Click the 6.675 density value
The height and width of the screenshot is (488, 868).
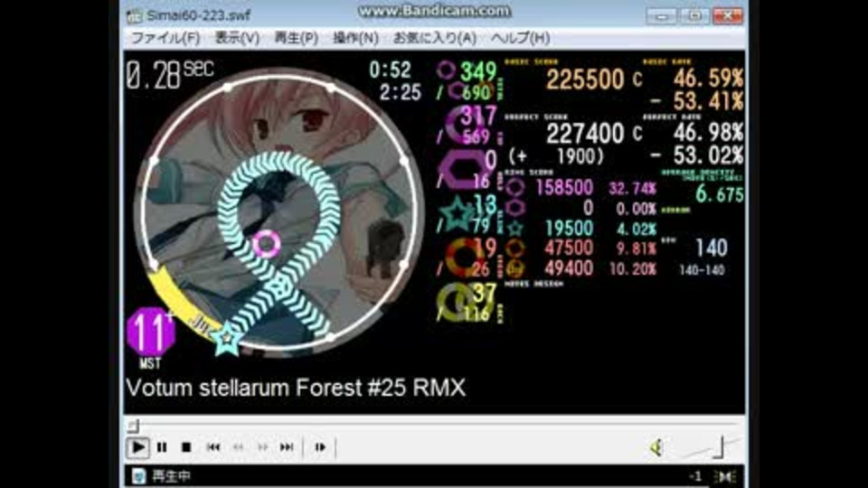coord(719,194)
